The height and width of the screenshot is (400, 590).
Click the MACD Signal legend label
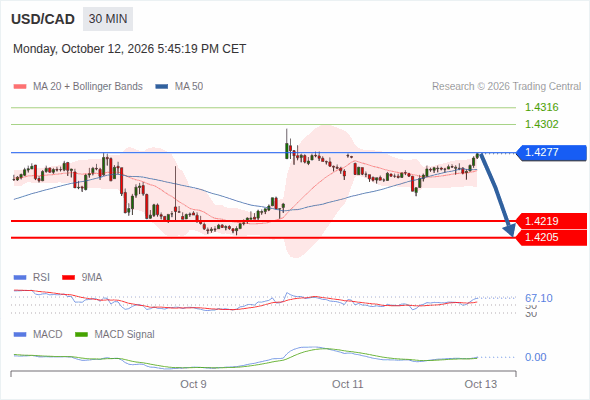[x=125, y=335]
